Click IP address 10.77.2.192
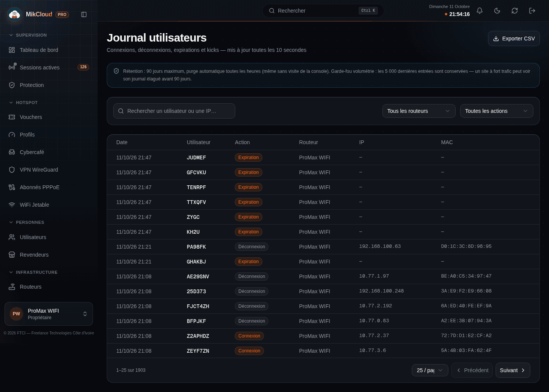 376,306
